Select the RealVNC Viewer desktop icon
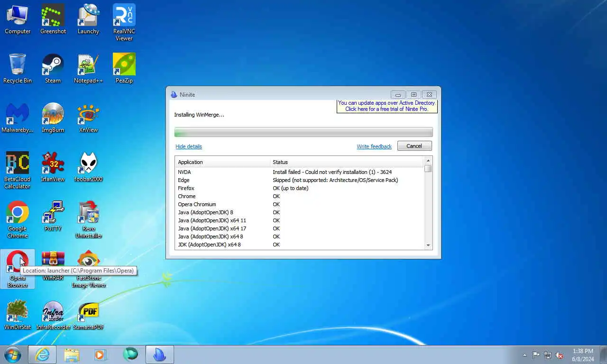This screenshot has width=607, height=364. click(124, 22)
